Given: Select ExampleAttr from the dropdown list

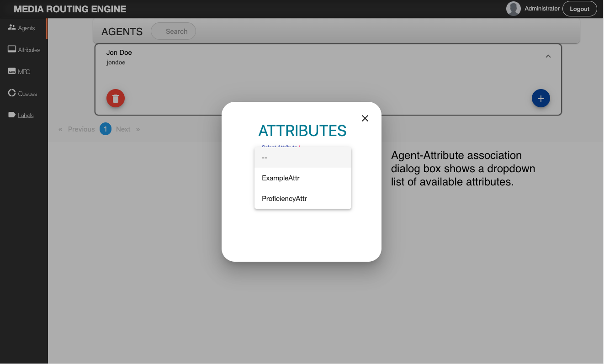Looking at the screenshot, I should (281, 178).
